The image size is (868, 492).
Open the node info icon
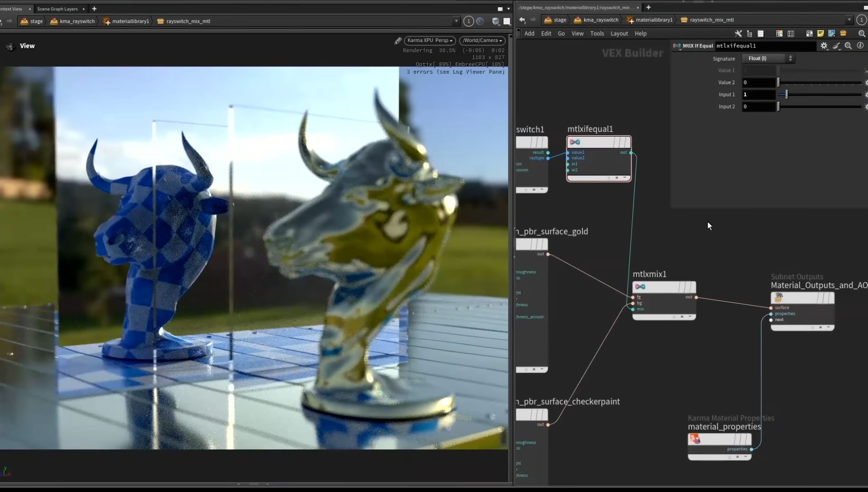860,46
